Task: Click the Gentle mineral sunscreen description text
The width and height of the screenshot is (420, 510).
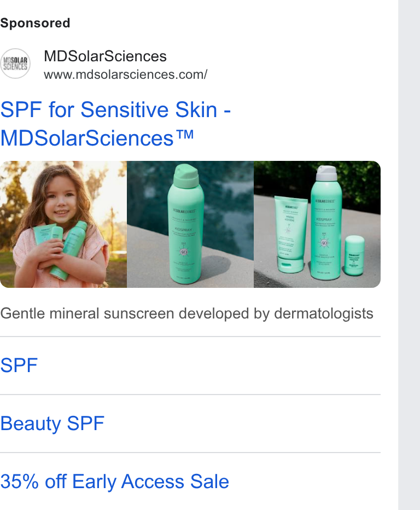Action: coord(186,314)
